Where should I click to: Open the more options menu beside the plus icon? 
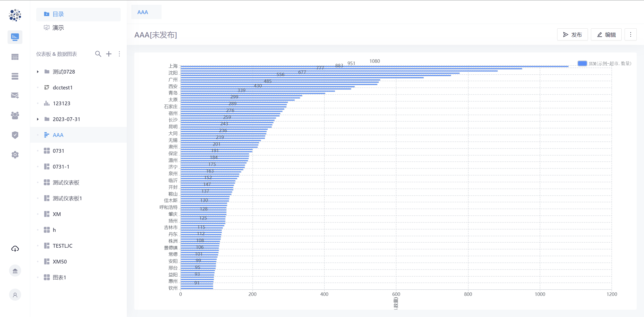click(119, 54)
